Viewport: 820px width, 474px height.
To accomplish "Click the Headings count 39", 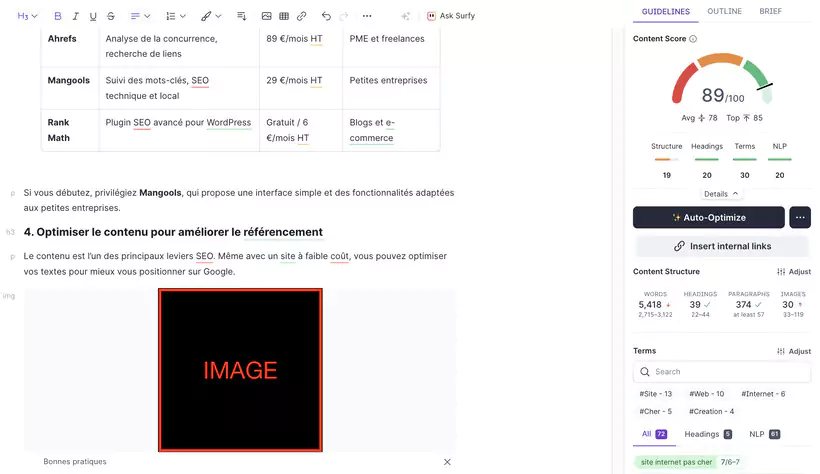I will click(x=695, y=305).
